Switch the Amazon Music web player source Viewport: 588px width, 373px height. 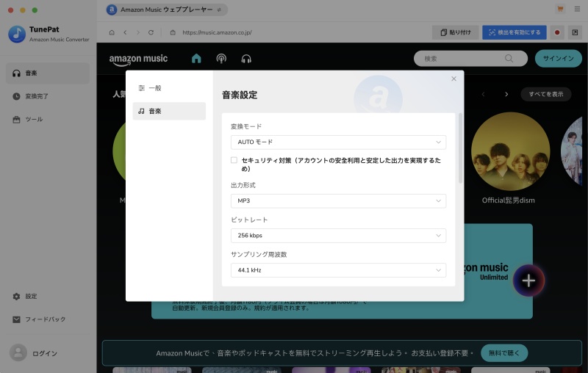point(219,10)
